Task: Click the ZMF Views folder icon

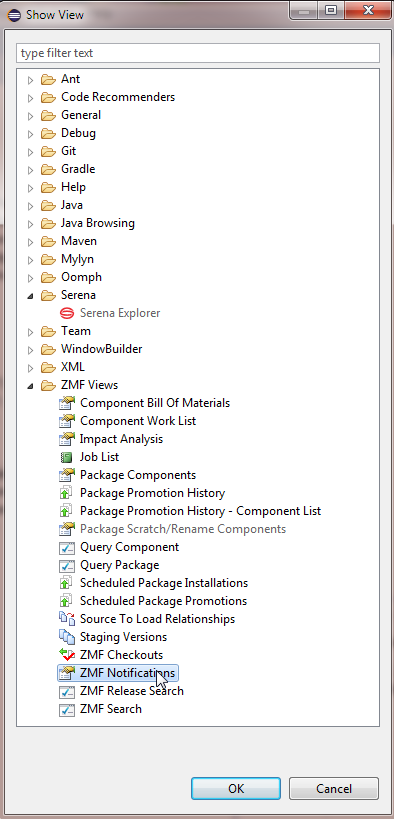Action: click(x=49, y=385)
